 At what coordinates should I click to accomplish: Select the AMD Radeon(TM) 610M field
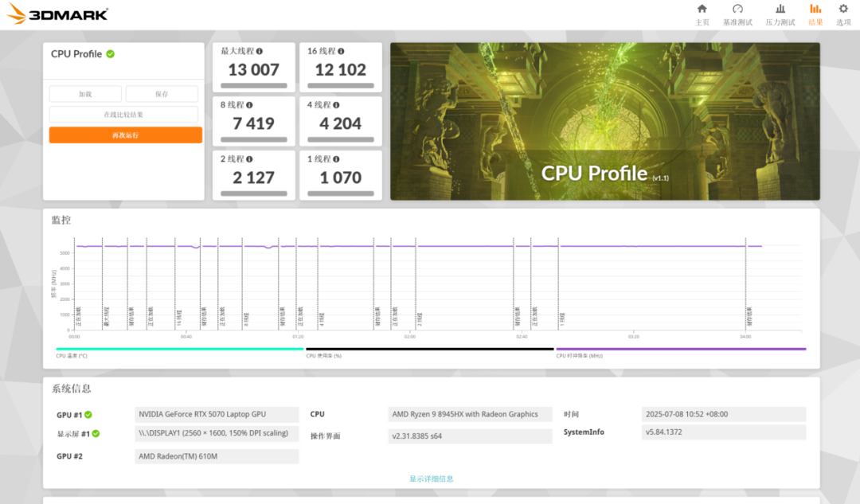coord(217,456)
